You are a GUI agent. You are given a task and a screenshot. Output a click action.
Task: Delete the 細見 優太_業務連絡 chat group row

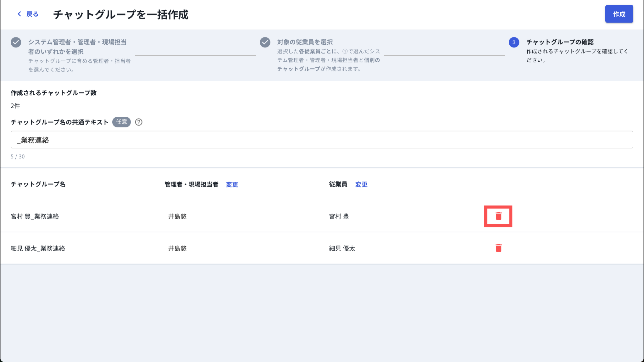[x=498, y=248]
